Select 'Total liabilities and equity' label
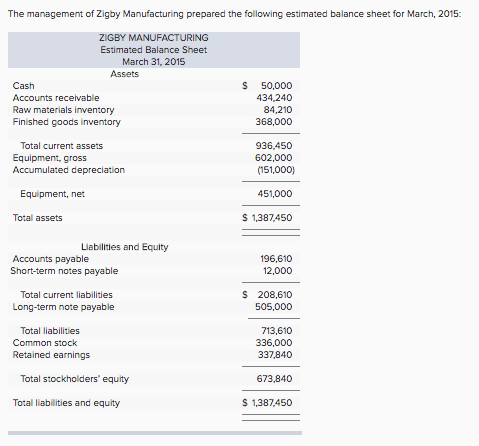Screen dimensions: 479x446 click(x=66, y=403)
